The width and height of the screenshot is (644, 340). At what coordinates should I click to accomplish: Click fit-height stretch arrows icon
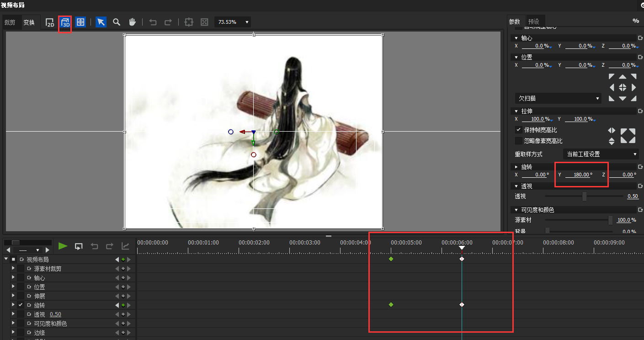(612, 141)
